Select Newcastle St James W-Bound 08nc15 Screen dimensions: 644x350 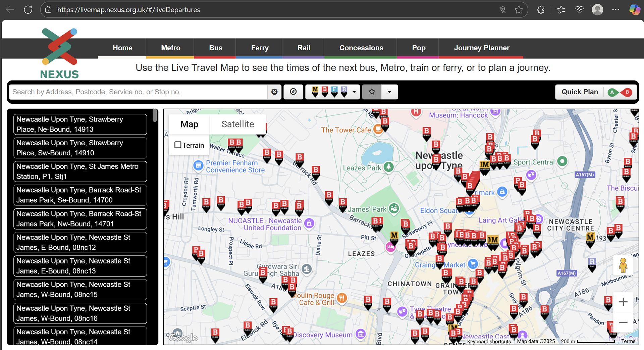tap(80, 290)
